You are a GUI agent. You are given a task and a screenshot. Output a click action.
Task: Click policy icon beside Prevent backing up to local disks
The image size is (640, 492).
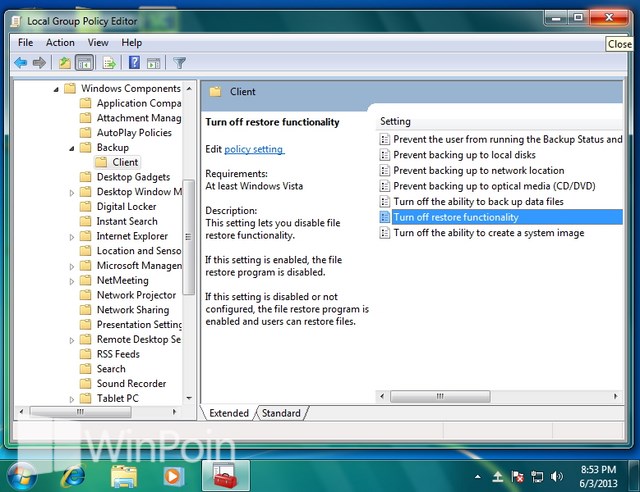[384, 155]
